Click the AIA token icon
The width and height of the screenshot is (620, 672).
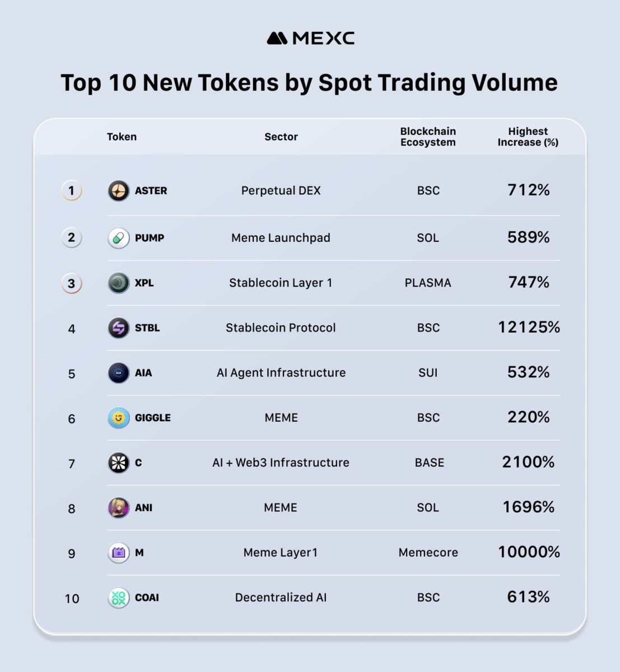[x=119, y=373]
